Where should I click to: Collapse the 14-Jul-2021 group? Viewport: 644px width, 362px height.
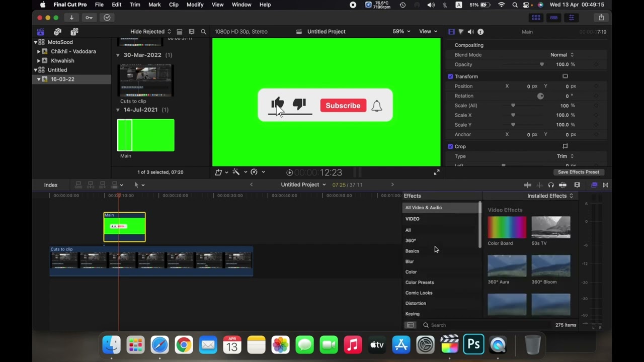pos(118,110)
